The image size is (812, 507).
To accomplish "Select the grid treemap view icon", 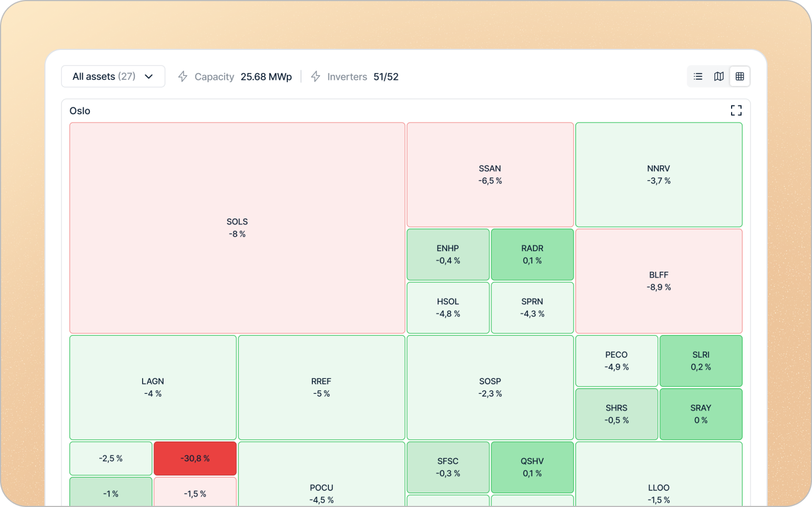I will click(740, 77).
